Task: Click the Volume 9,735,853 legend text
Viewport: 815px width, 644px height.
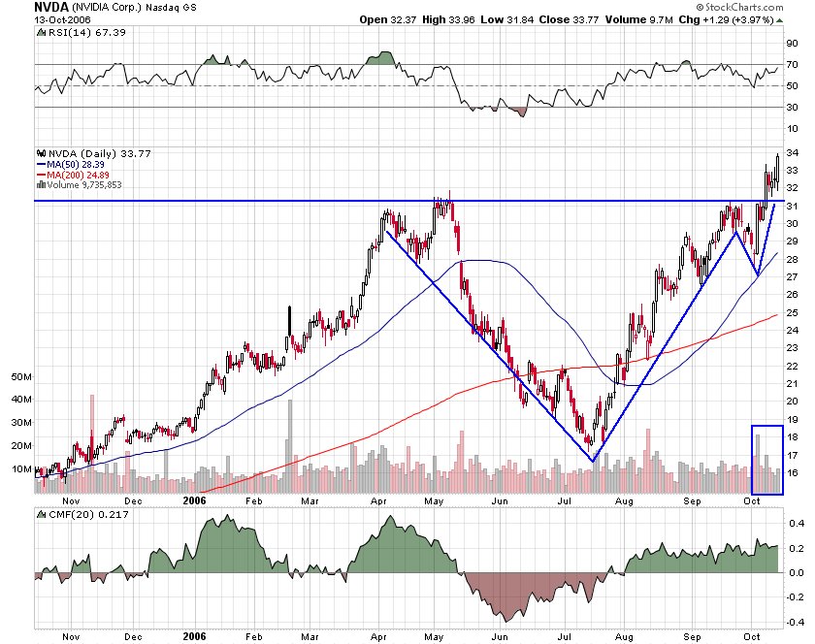Action: tap(84, 185)
